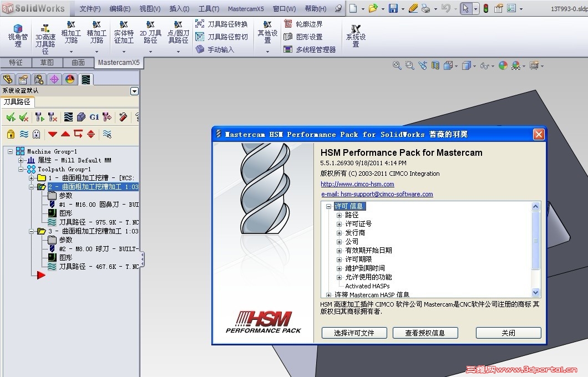The width and height of the screenshot is (588, 377).
Task: Click the Print icon in top toolbar
Action: coord(425,8)
